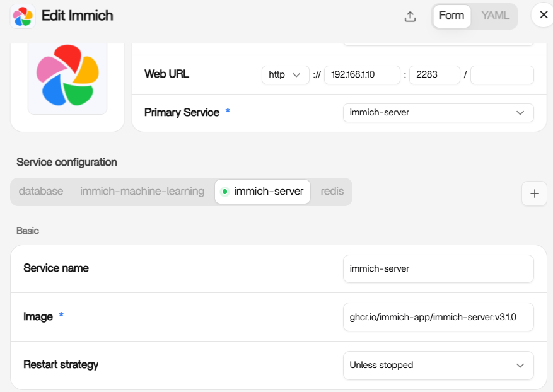
Task: Click the Service name label
Action: pyautogui.click(x=55, y=268)
